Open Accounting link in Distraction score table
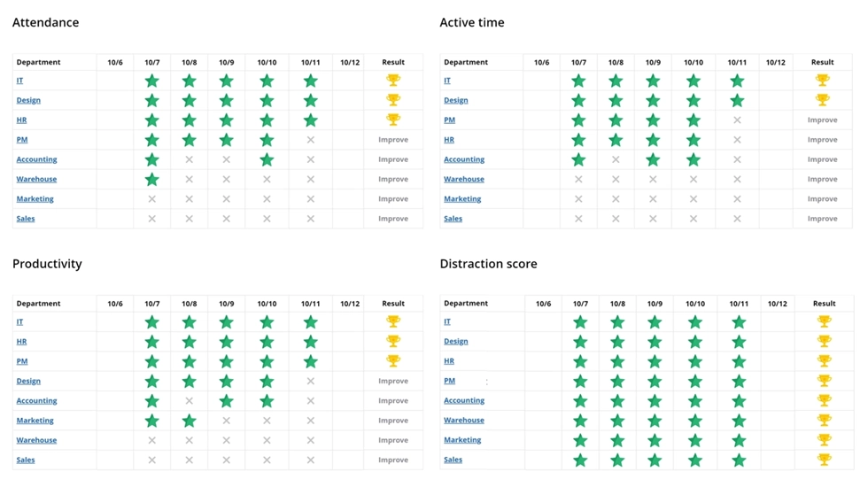 click(x=464, y=400)
